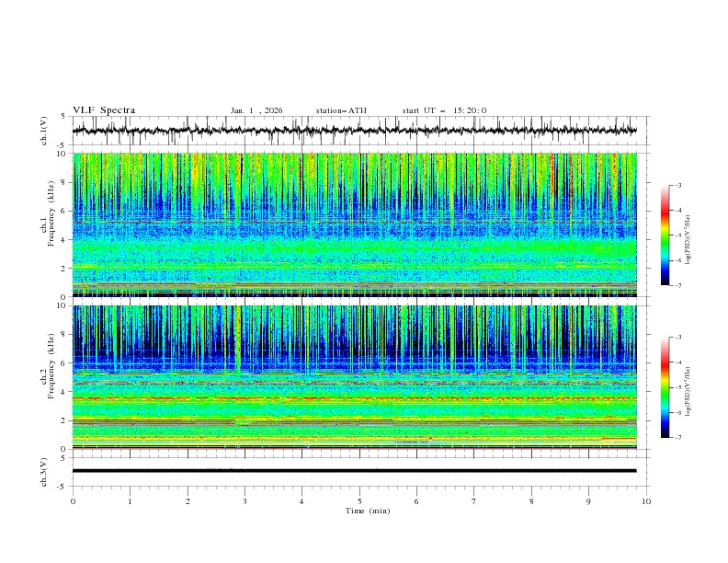
Task: Click the red band near 3.5 kHz in ch.2
Action: (x=355, y=398)
